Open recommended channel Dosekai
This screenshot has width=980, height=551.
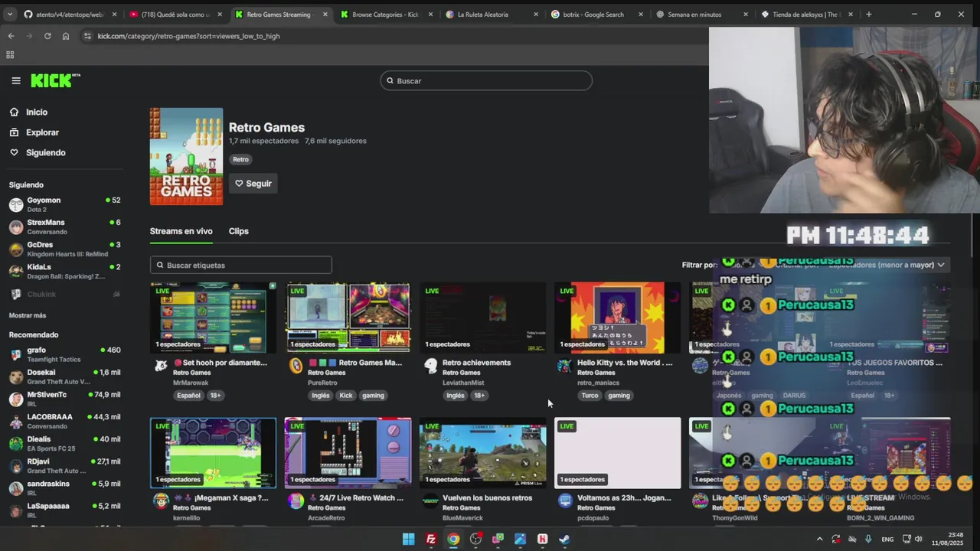point(64,377)
